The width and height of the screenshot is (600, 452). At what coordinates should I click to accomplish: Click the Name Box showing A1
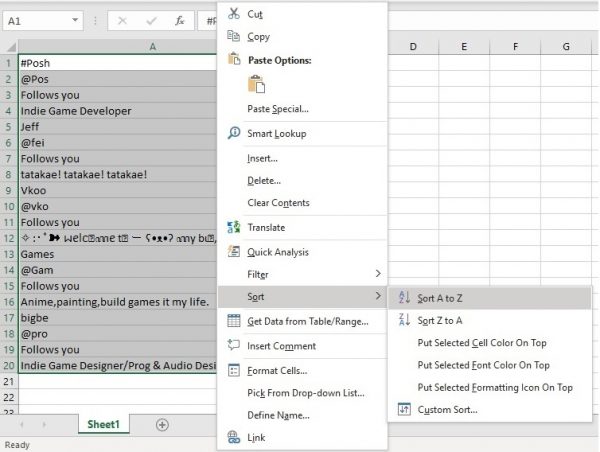pyautogui.click(x=35, y=20)
